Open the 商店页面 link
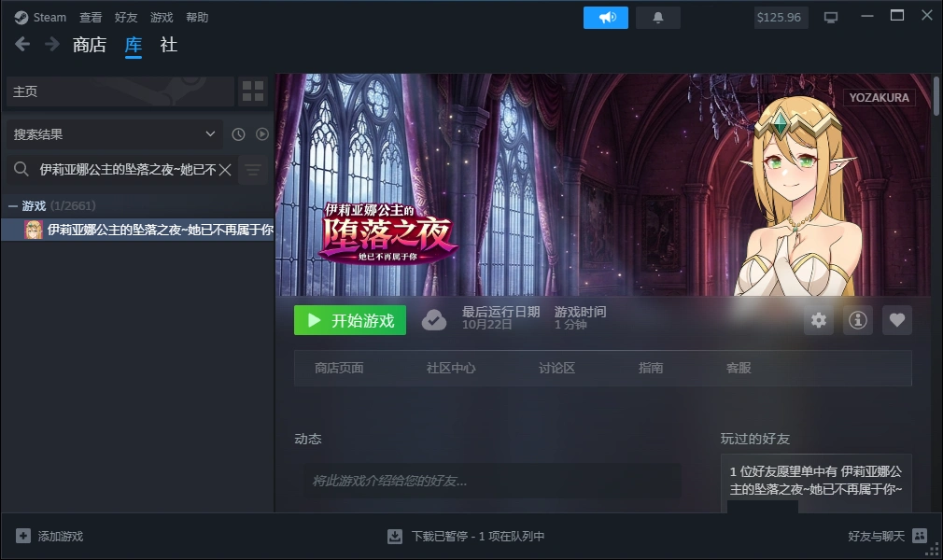 pos(339,368)
